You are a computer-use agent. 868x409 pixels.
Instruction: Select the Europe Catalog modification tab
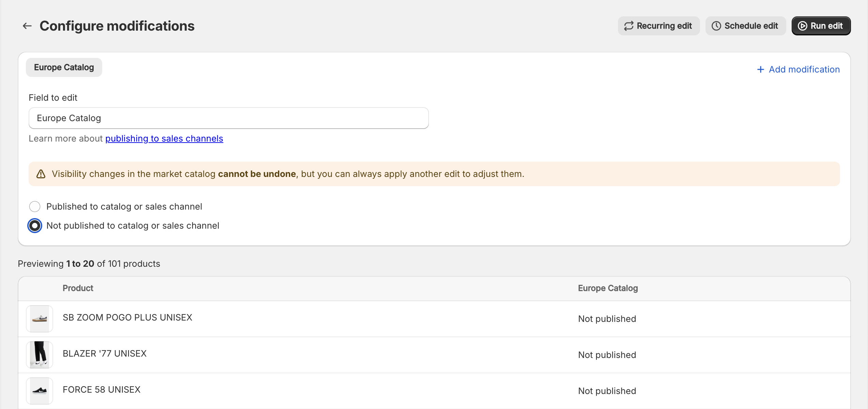[x=64, y=67]
